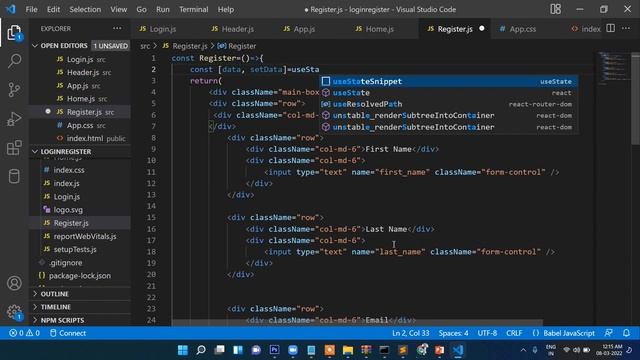Click the Customize Layout icon in title bar
The width and height of the screenshot is (640, 360).
coord(556,9)
